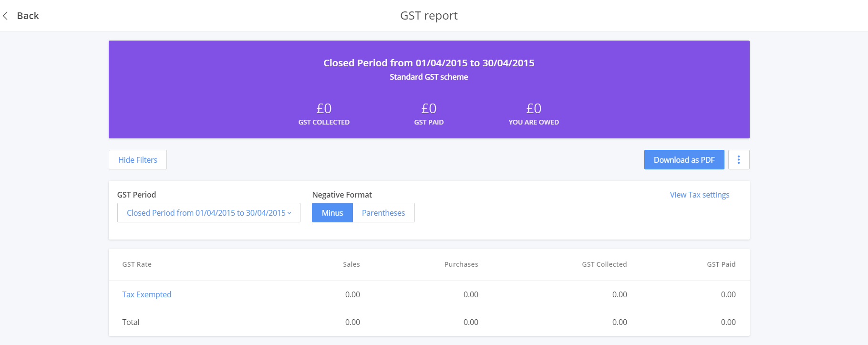This screenshot has height=345, width=868.
Task: Click Tax Exempted Purchases value 0.00
Action: pyautogui.click(x=471, y=294)
